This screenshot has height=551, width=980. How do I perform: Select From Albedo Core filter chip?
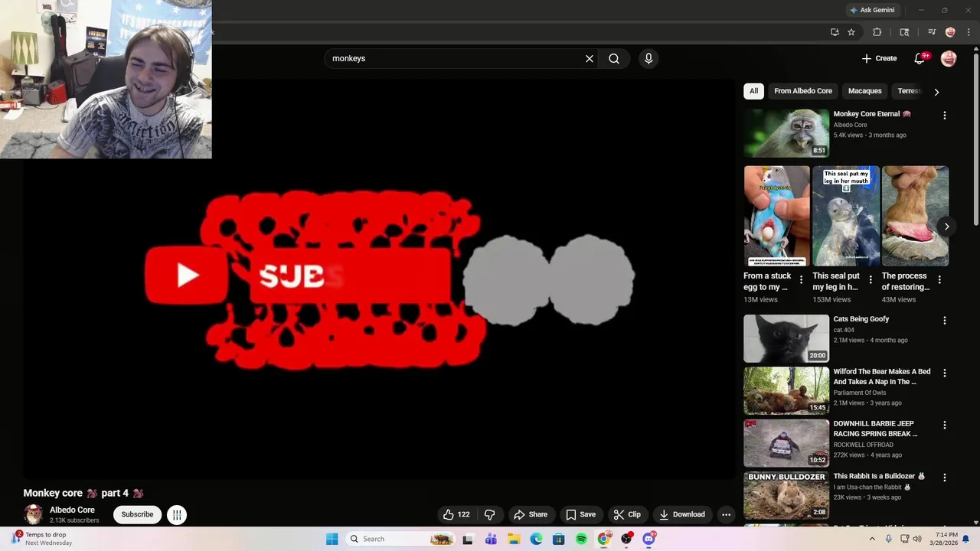803,91
